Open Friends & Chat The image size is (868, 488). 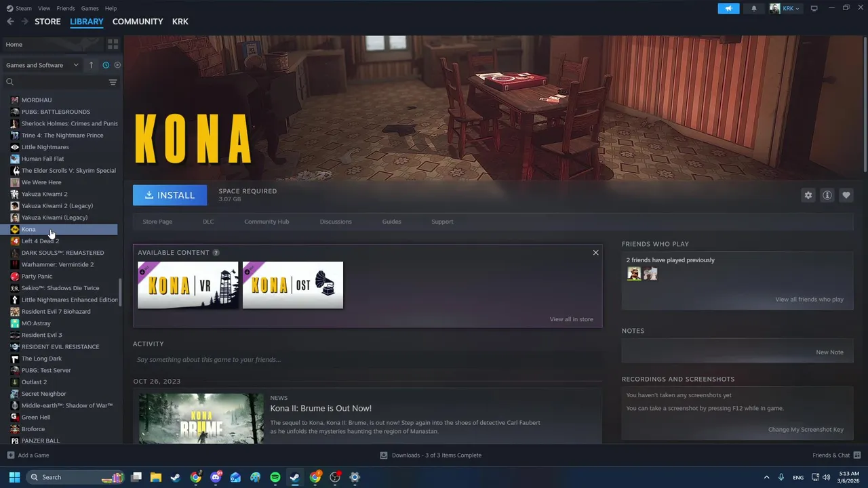[836, 455]
